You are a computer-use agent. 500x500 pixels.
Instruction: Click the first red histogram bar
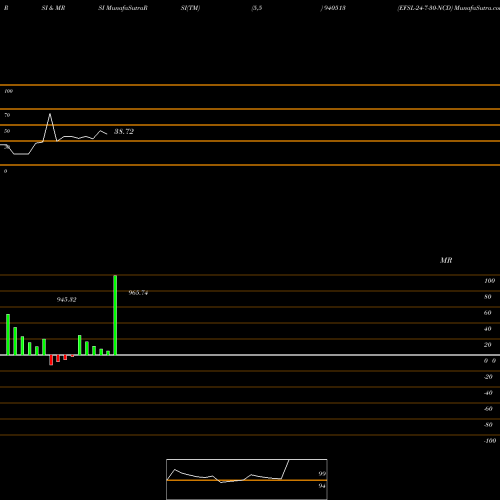(51, 360)
